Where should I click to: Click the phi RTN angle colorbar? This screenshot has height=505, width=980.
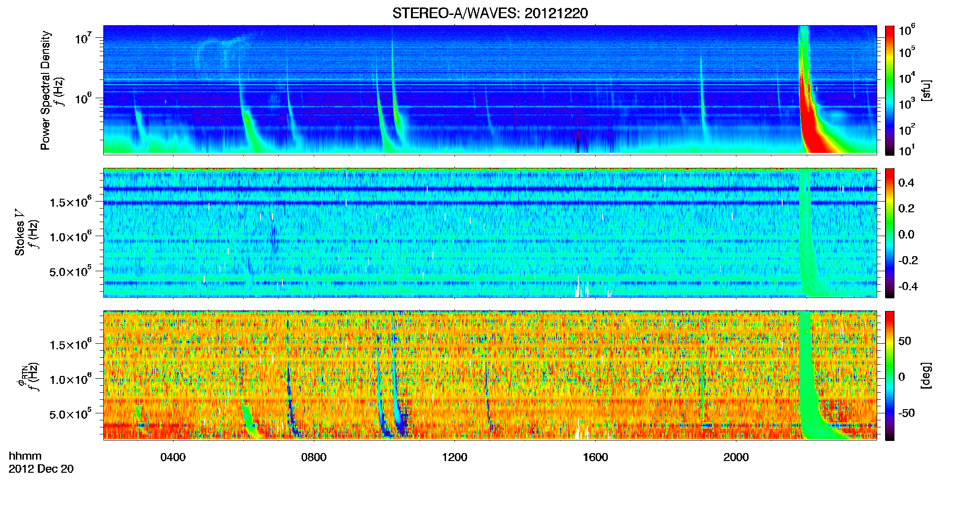coord(890,375)
